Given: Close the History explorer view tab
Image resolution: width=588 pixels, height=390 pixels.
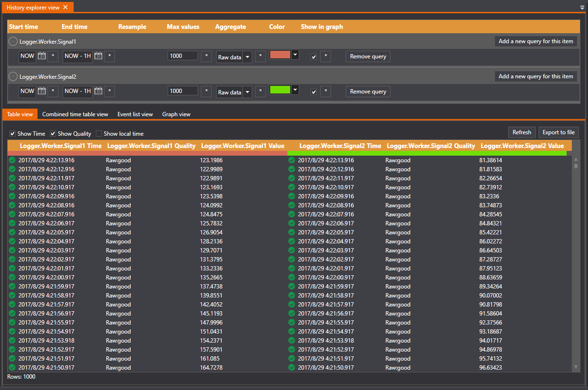Looking at the screenshot, I should [66, 7].
